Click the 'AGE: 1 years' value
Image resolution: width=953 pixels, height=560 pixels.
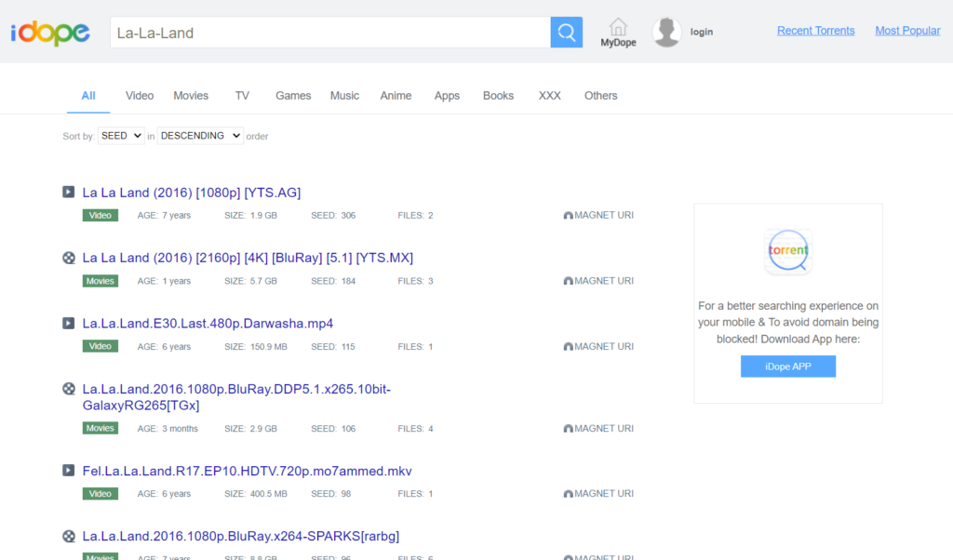tap(164, 281)
